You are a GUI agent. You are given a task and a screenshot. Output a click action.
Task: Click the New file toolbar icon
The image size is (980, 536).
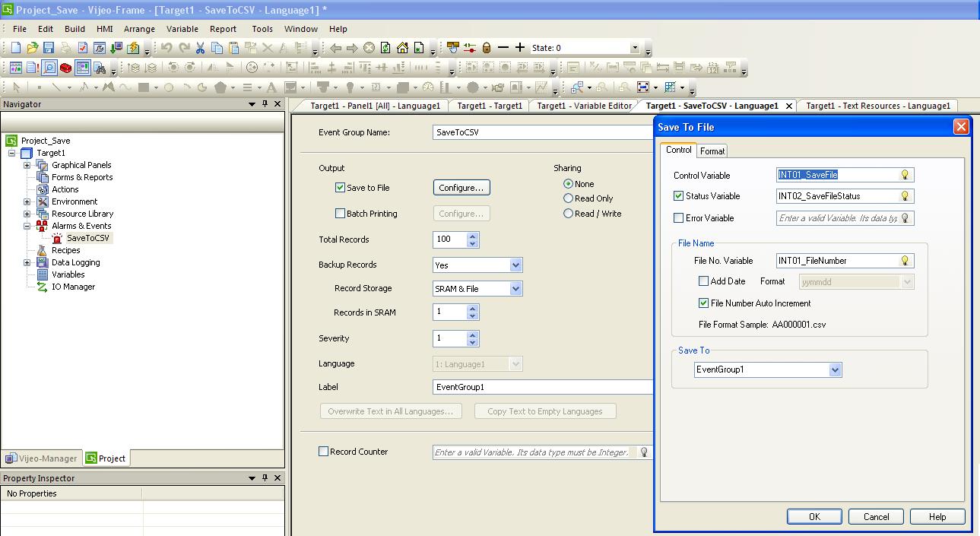[16, 48]
